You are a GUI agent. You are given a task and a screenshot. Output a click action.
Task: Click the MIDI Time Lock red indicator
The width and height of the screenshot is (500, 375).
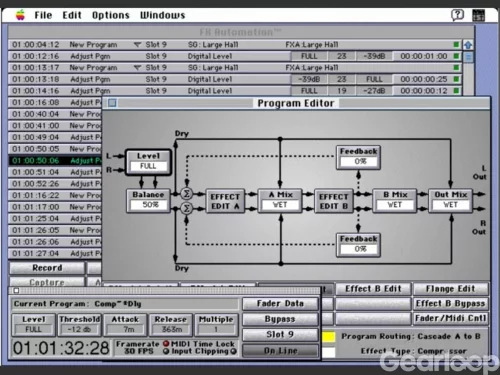coord(166,344)
